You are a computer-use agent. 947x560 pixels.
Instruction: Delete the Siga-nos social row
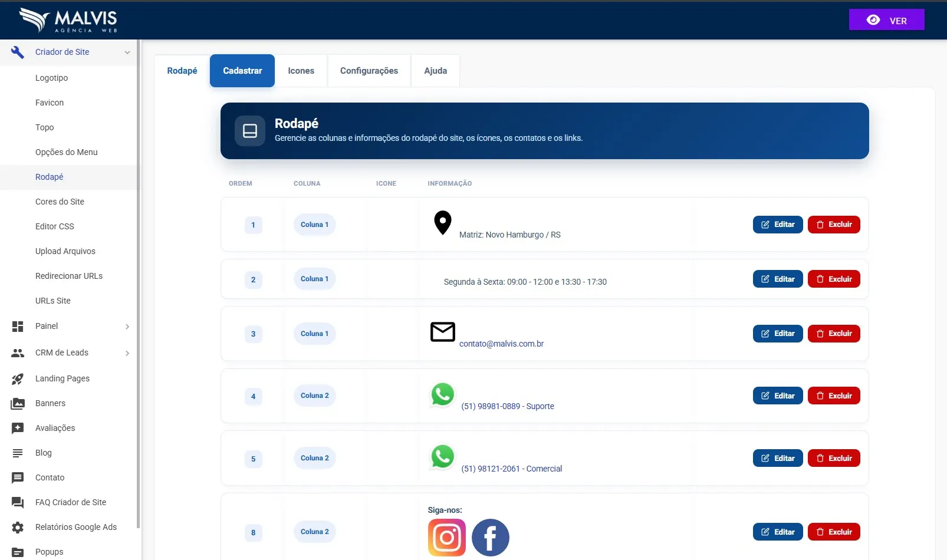834,532
